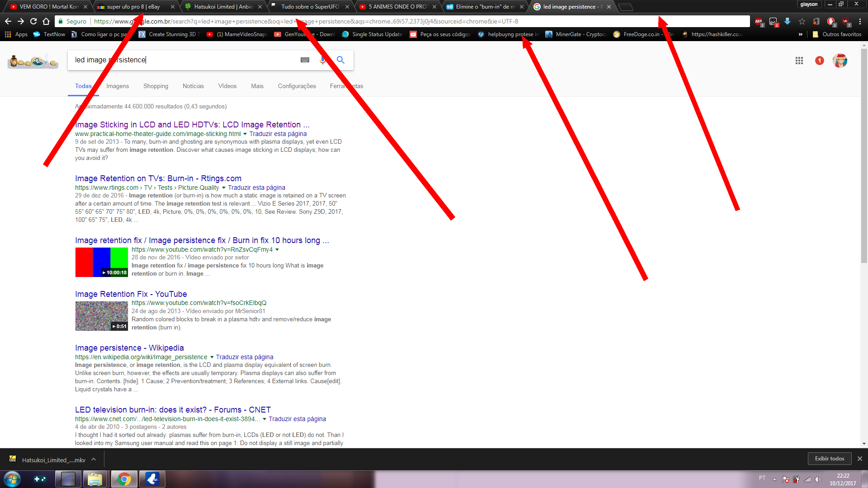Open the Chrome three-dot menu
This screenshot has height=488, width=868.
coord(860,21)
